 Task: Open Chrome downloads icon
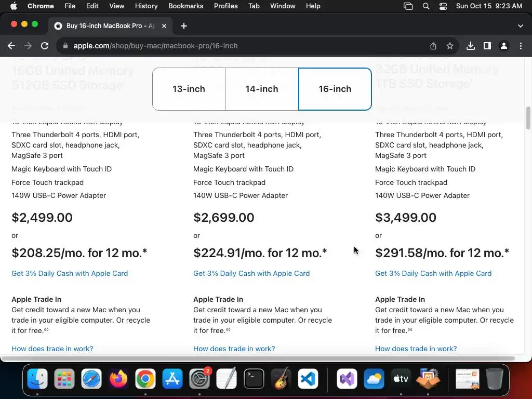tap(471, 46)
